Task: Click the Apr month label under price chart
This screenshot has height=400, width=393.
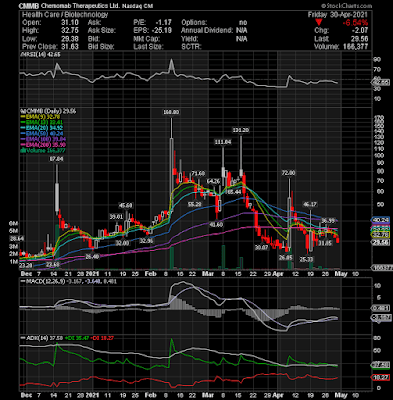Action: (x=278, y=274)
